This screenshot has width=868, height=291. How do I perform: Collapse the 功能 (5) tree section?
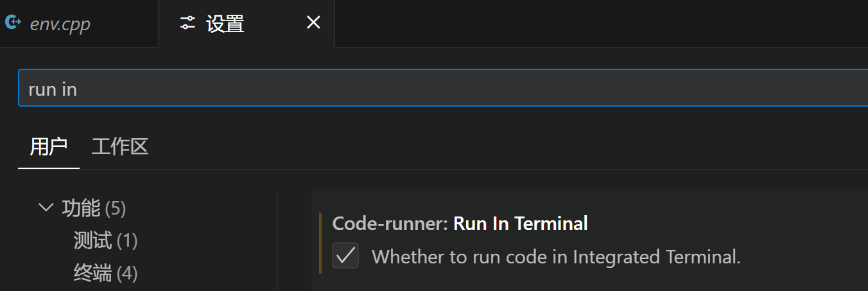coord(46,207)
